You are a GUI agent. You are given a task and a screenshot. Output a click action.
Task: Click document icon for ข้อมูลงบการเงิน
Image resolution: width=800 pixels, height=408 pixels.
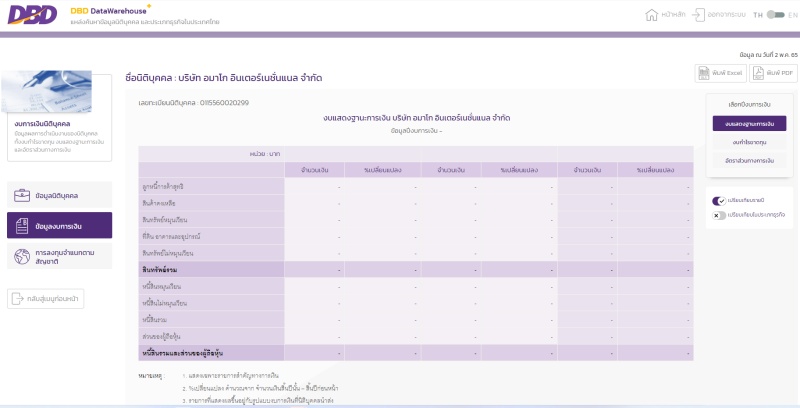click(x=22, y=226)
